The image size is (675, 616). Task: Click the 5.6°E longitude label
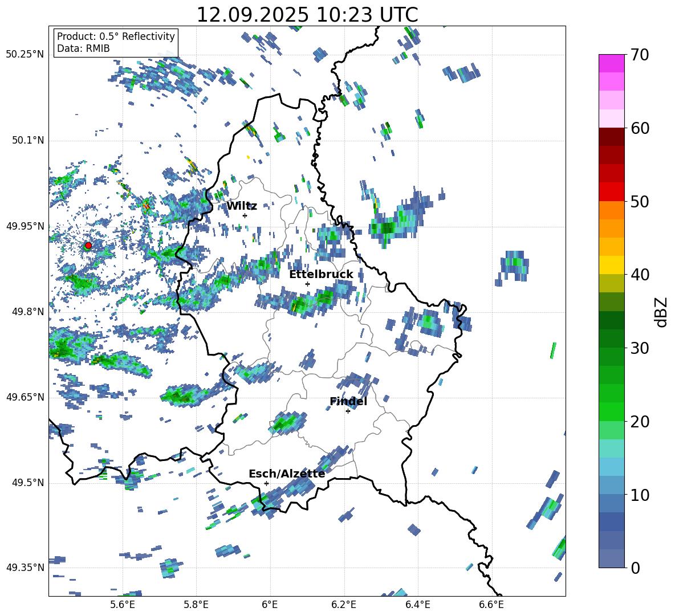coord(123,605)
